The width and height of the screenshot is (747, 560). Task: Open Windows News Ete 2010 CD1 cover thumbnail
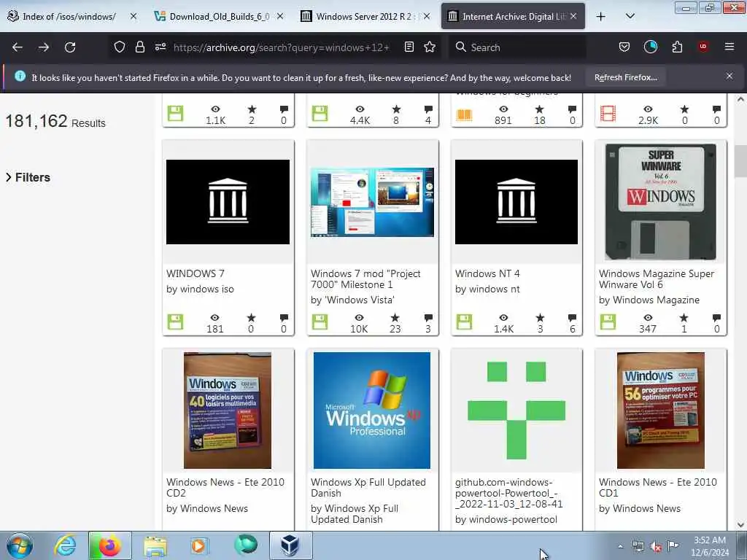pyautogui.click(x=660, y=411)
